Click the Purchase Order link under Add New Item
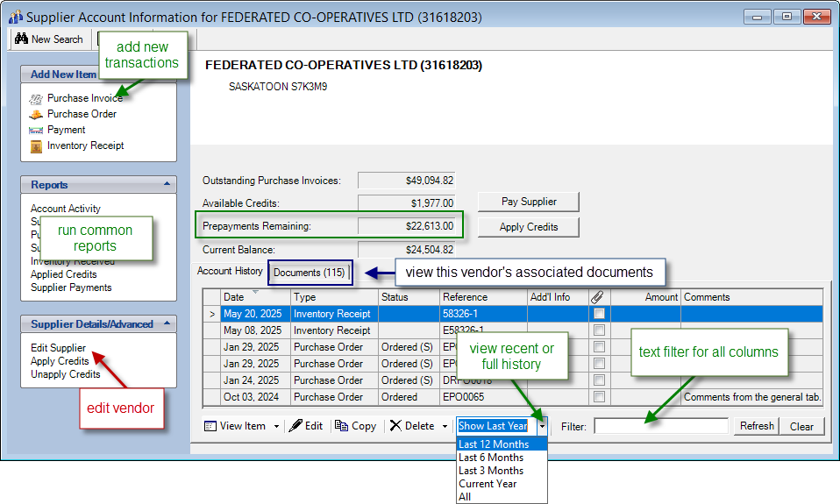This screenshot has width=840, height=504. 82,114
